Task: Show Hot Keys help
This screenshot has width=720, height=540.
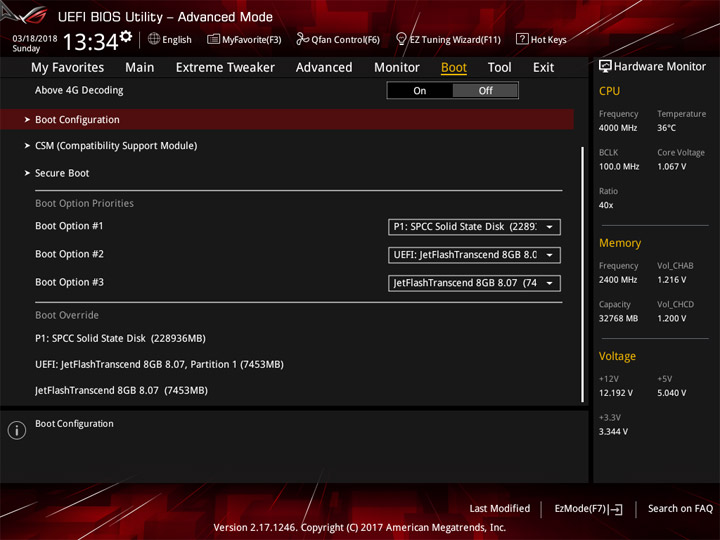Action: 548,39
